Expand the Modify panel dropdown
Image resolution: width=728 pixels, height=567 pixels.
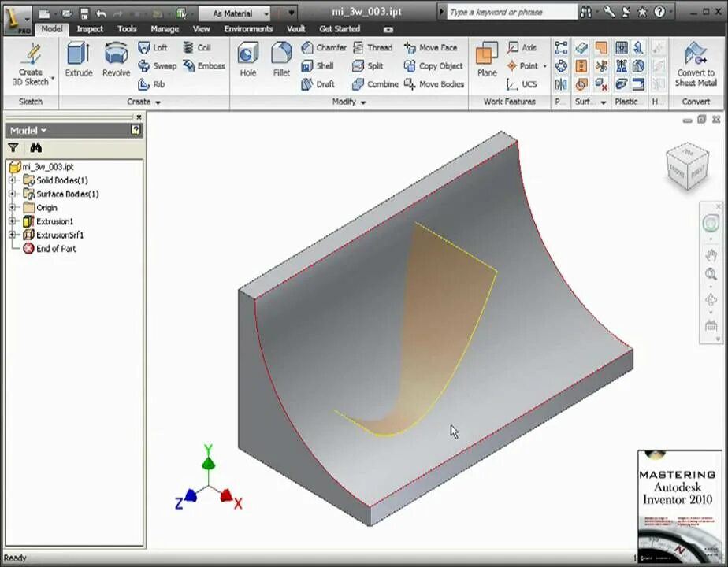(x=365, y=102)
